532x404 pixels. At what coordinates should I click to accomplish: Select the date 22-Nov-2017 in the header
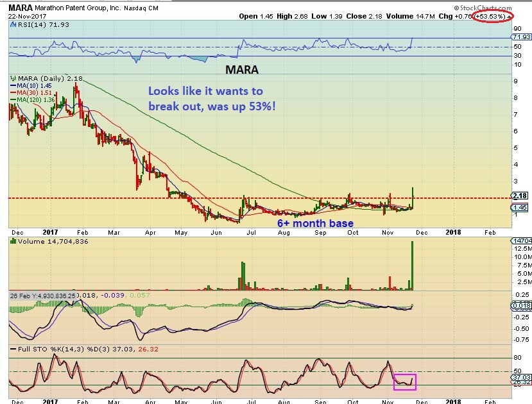[x=28, y=16]
